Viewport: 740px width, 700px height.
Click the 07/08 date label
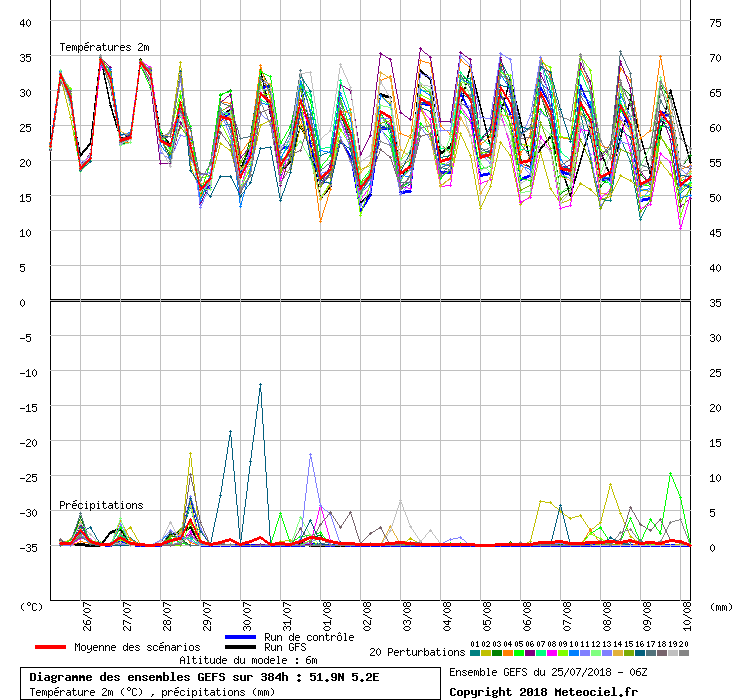click(567, 616)
